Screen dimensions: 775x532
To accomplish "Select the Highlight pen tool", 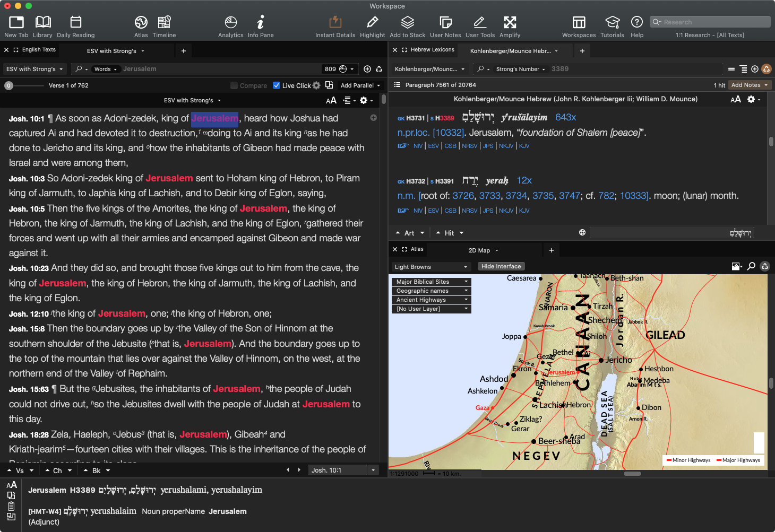I will [x=372, y=27].
